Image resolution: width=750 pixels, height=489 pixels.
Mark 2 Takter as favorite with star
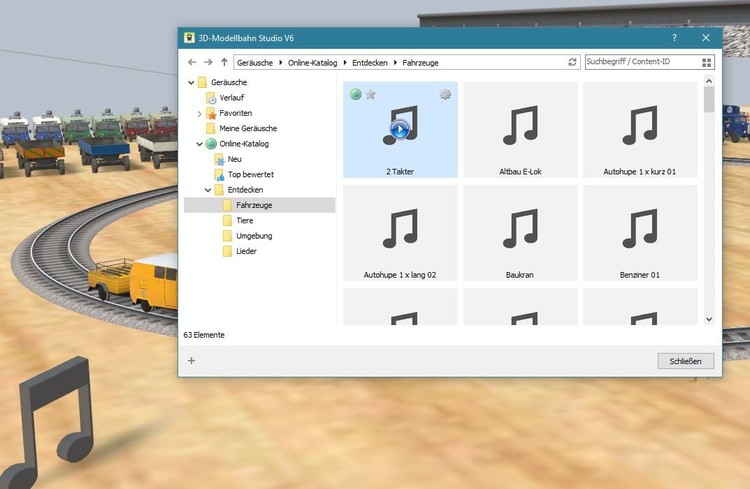point(370,94)
